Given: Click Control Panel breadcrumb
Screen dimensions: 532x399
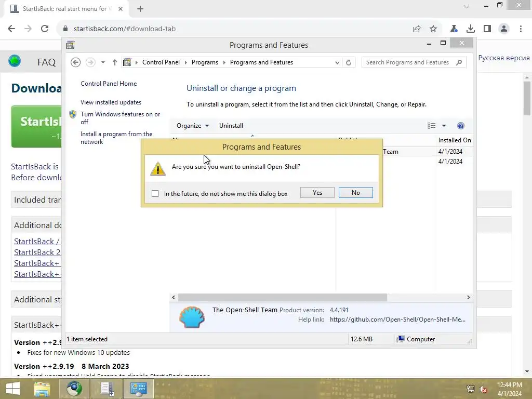Looking at the screenshot, I should point(161,62).
